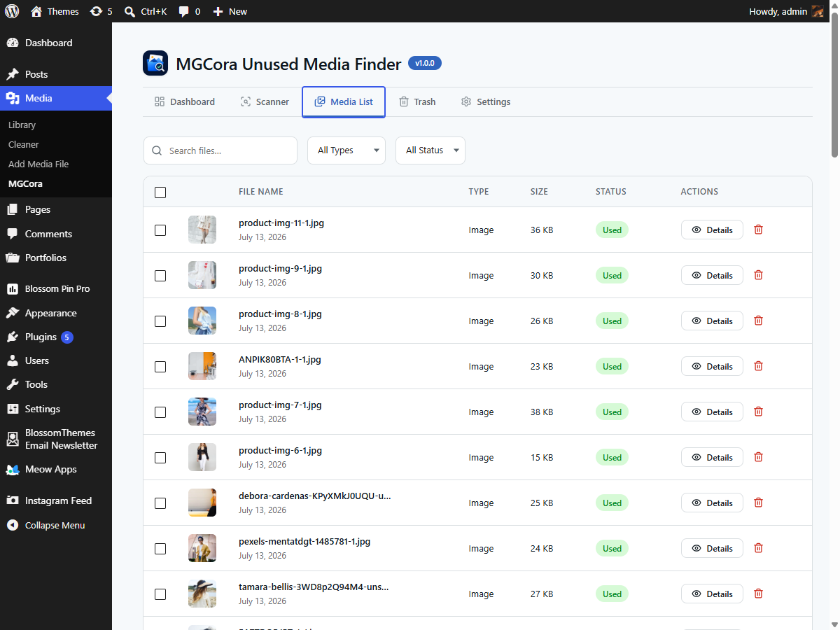Click the New content plus item
The image size is (840, 630).
pyautogui.click(x=230, y=11)
